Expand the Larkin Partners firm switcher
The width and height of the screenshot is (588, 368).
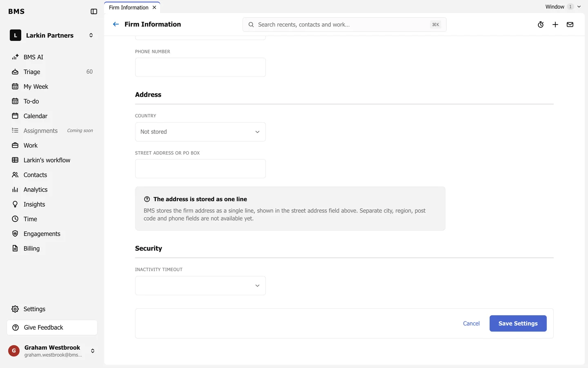pos(52,36)
